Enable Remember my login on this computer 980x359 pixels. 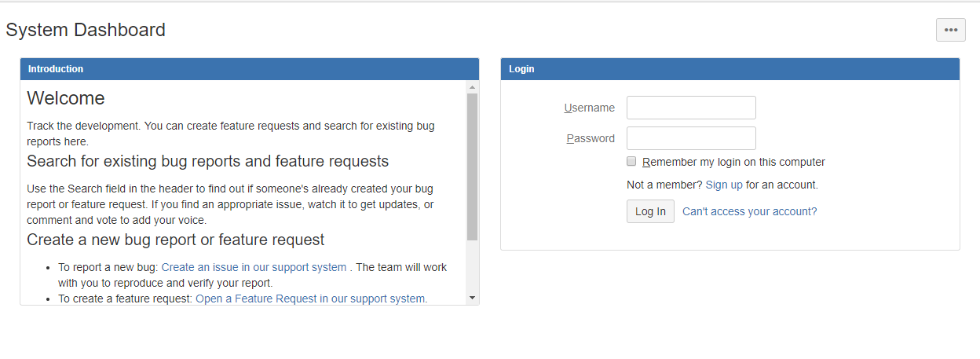click(631, 161)
